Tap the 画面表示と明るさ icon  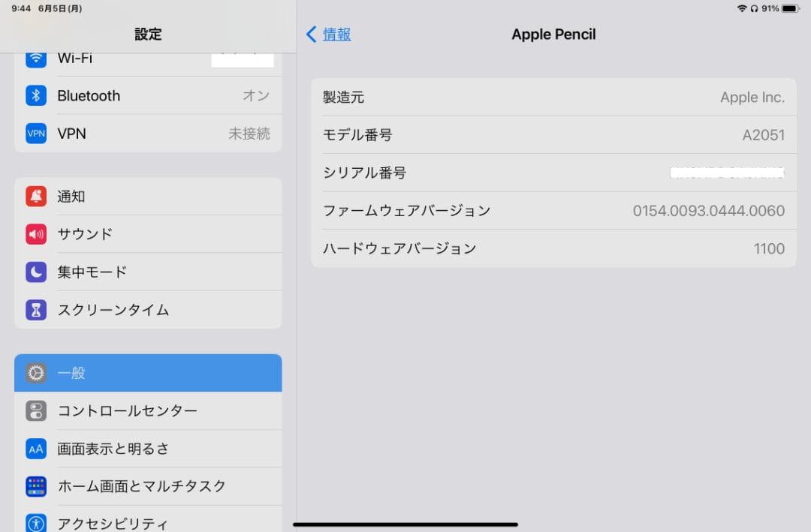tap(35, 448)
